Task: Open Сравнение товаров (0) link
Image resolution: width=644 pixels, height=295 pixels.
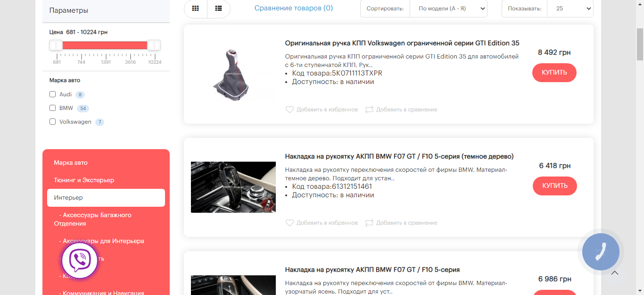Action: [x=294, y=8]
